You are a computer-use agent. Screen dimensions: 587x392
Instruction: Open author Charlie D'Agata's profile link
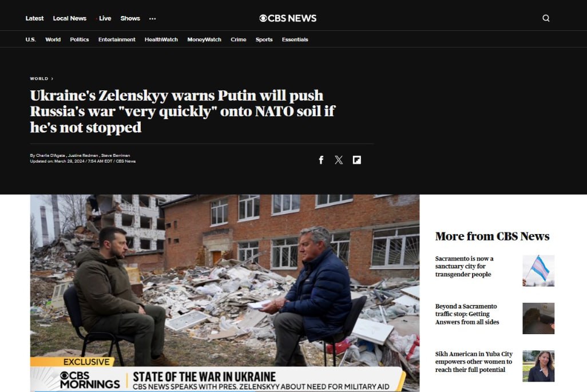pyautogui.click(x=50, y=156)
